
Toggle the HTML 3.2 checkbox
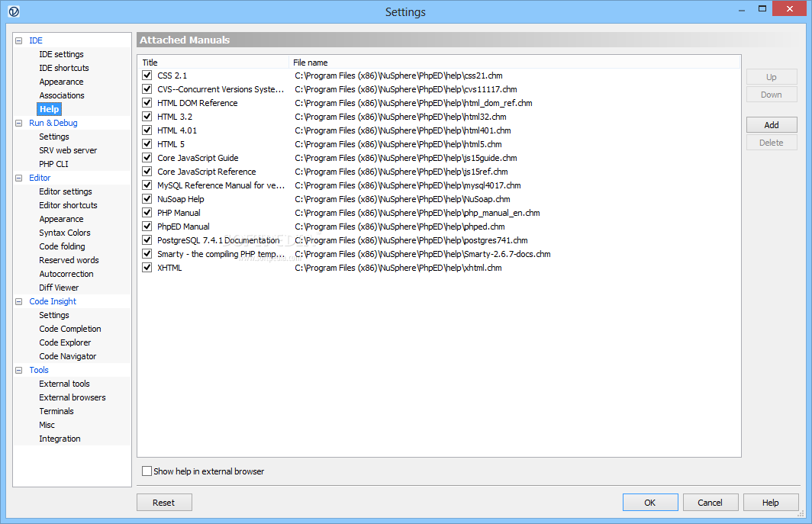(147, 117)
